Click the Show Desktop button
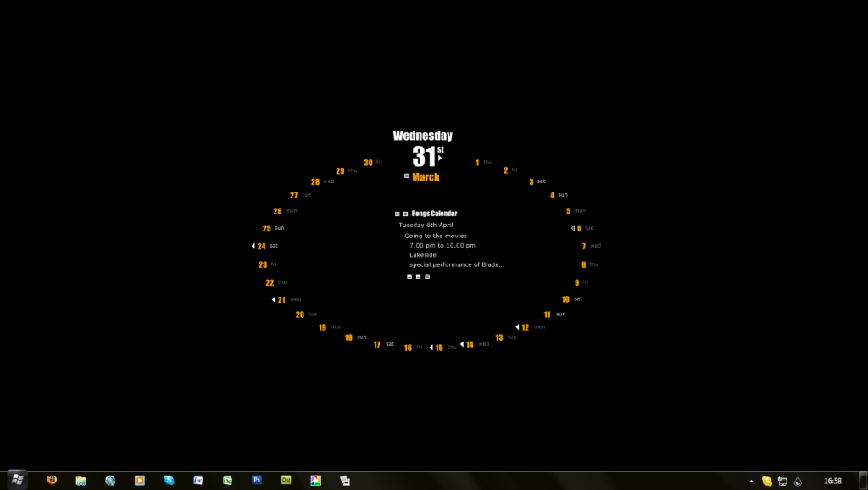Image resolution: width=868 pixels, height=490 pixels. click(x=863, y=481)
